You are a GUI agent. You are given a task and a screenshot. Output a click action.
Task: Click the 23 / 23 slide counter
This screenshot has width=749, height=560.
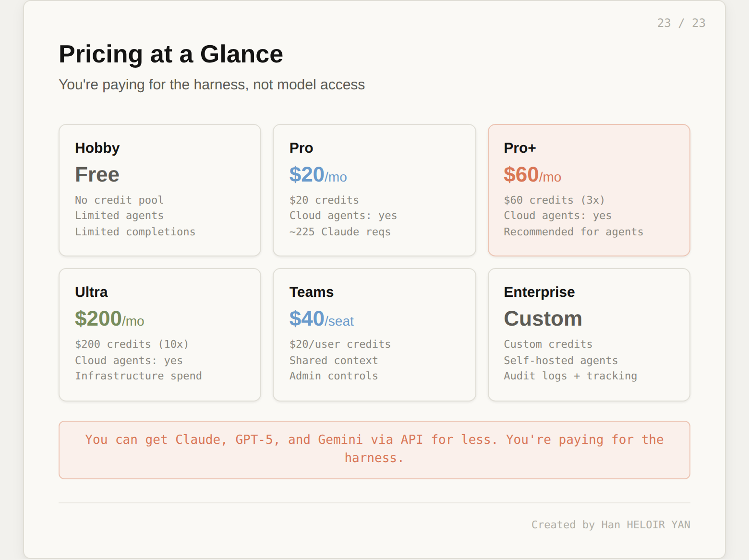[x=681, y=23]
